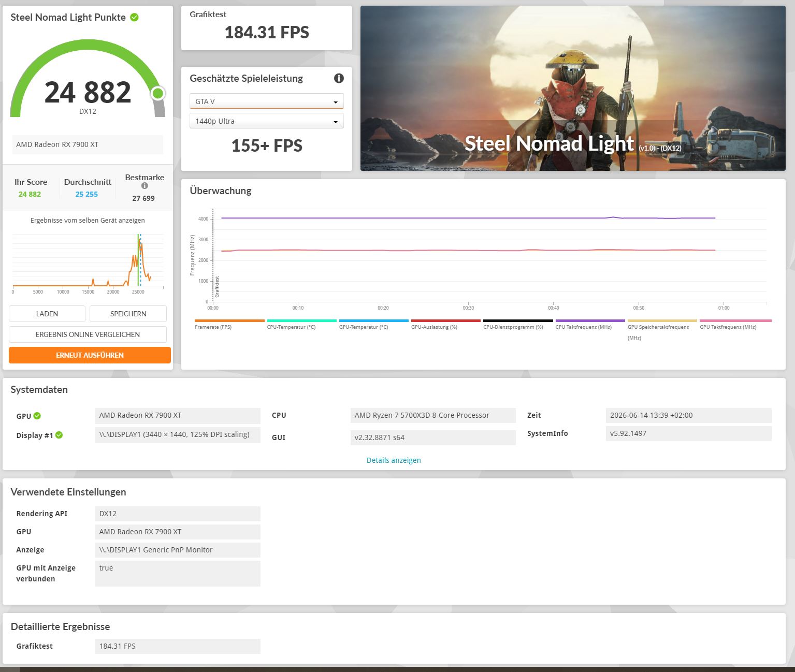Click the green check icon next to GPU
Viewport: 795px width, 672px height.
37,416
